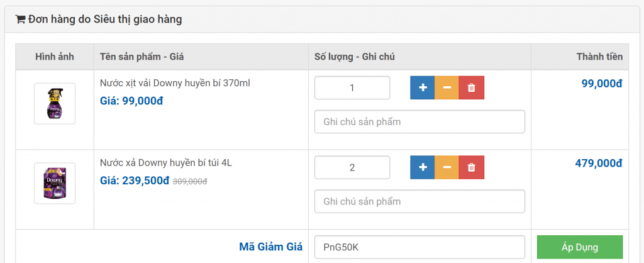644x263 pixels.
Task: Click note field for Downy 370ml spray
Action: click(x=419, y=121)
